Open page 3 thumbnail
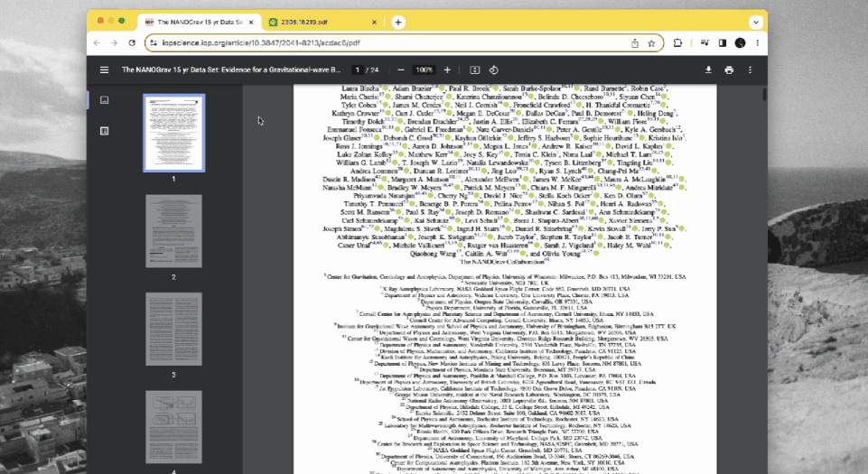 tap(173, 329)
